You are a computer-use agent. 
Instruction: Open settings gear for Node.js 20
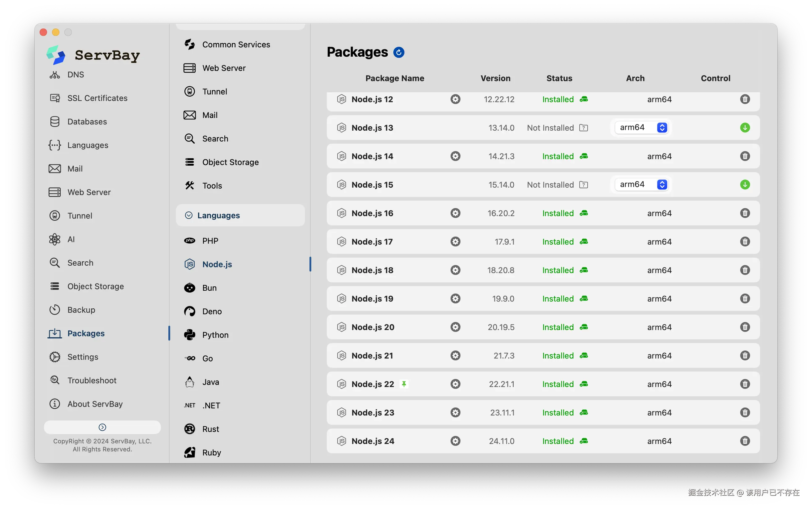click(x=456, y=327)
